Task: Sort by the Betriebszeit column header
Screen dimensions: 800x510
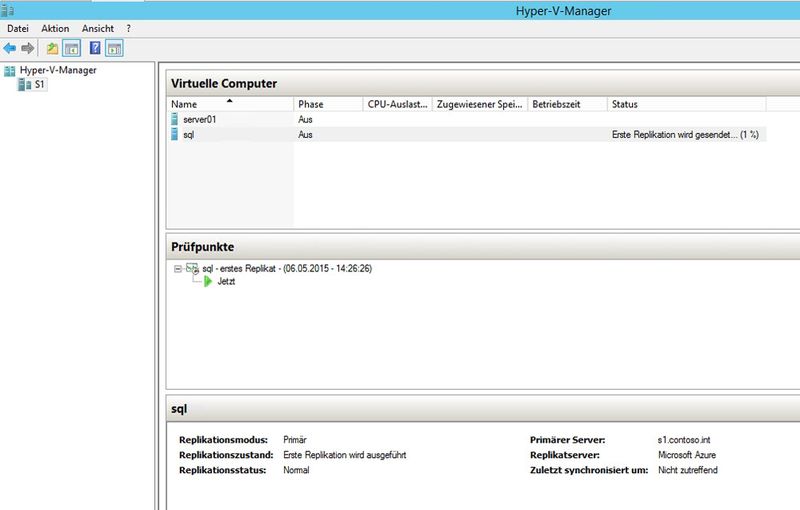Action: click(x=567, y=104)
